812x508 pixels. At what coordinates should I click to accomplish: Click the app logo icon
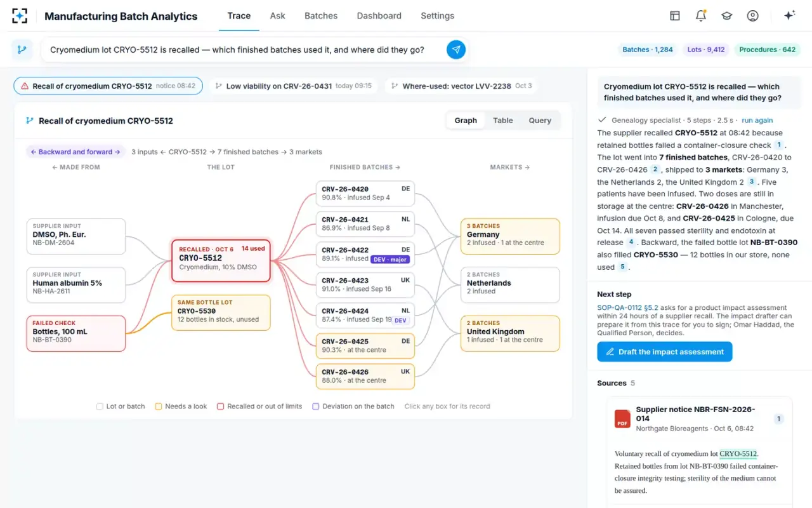click(x=20, y=16)
